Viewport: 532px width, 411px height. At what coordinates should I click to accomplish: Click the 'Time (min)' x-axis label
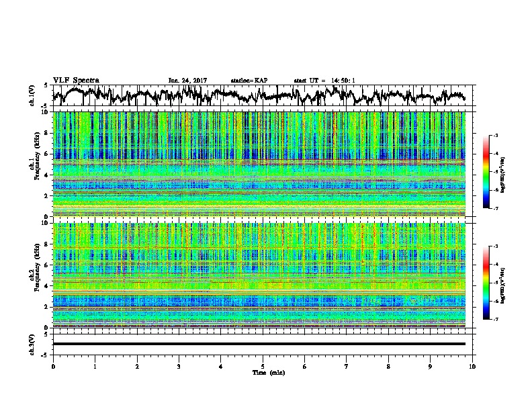[269, 373]
